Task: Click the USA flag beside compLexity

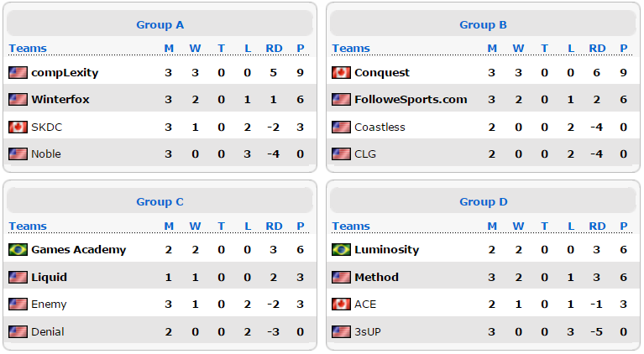Action: [x=18, y=73]
